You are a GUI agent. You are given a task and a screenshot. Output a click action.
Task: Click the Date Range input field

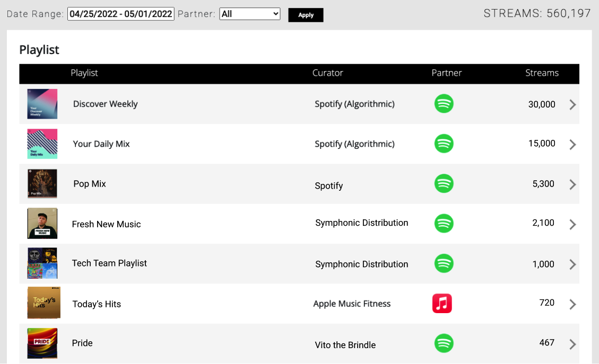click(x=121, y=14)
